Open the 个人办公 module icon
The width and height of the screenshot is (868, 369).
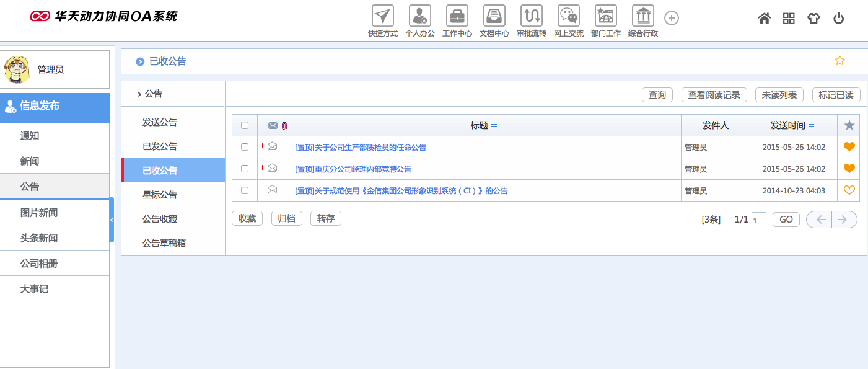tap(420, 16)
